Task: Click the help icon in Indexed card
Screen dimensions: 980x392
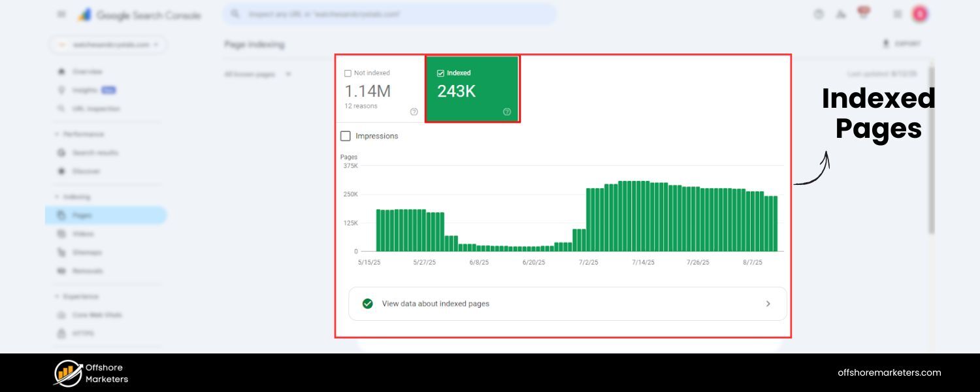Action: 507,112
